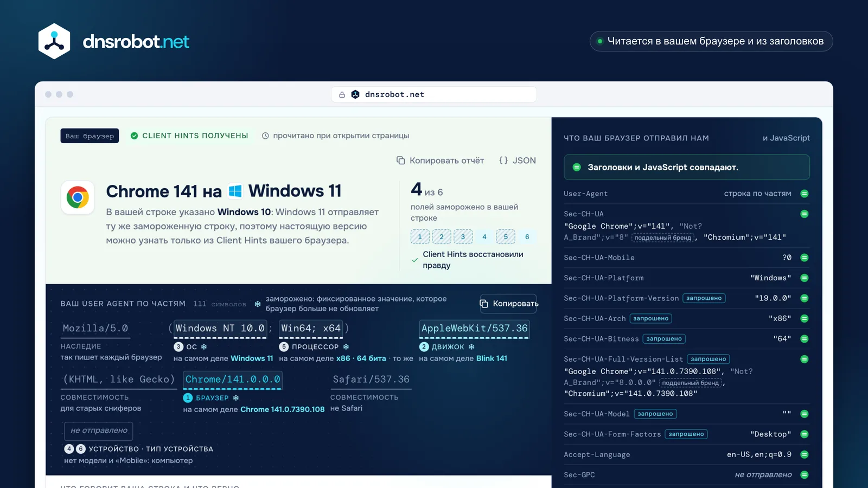The height and width of the screenshot is (488, 868).
Task: Click the snowflake icon beside ДВИЖОК label
Action: pos(471,347)
